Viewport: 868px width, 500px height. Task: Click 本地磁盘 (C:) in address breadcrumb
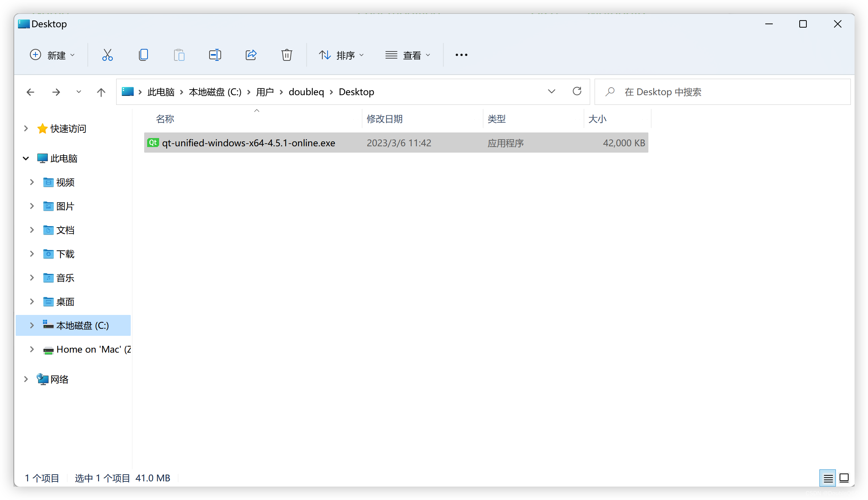[215, 92]
